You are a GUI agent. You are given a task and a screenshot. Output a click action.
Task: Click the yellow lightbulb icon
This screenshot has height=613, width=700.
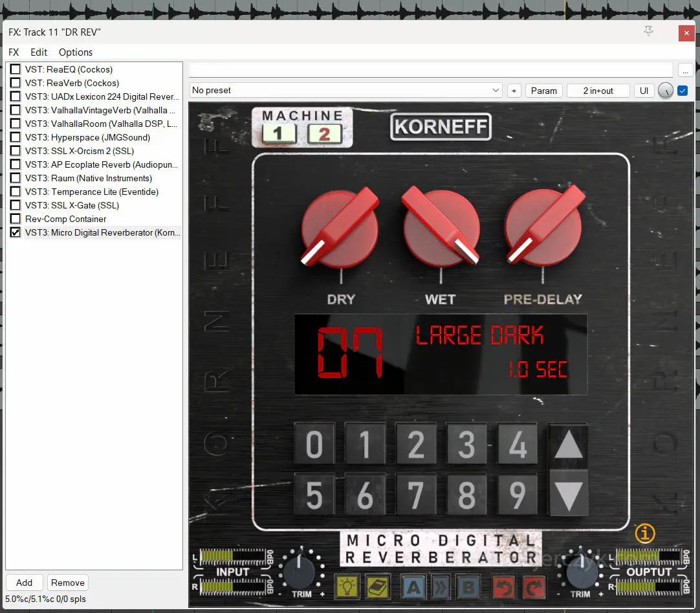pos(347,586)
